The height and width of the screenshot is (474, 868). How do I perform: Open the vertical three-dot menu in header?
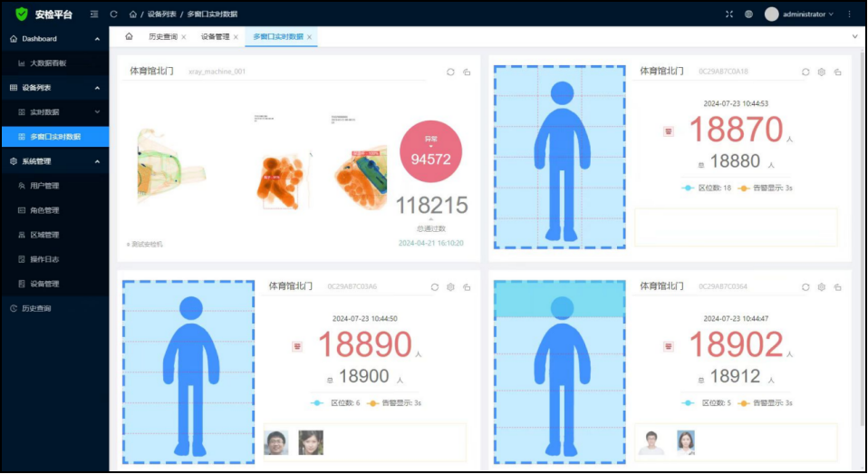849,15
